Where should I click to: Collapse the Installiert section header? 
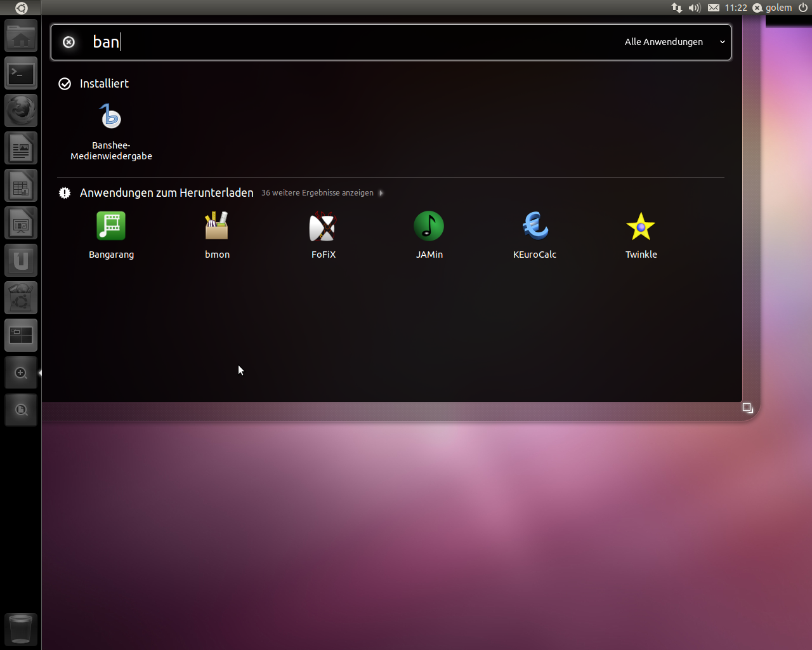104,84
